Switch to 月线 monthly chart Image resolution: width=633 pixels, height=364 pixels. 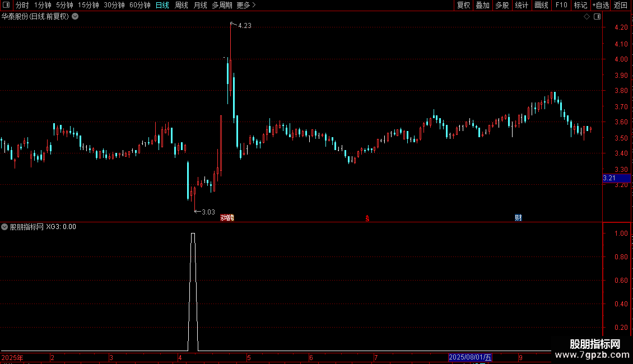tap(200, 5)
